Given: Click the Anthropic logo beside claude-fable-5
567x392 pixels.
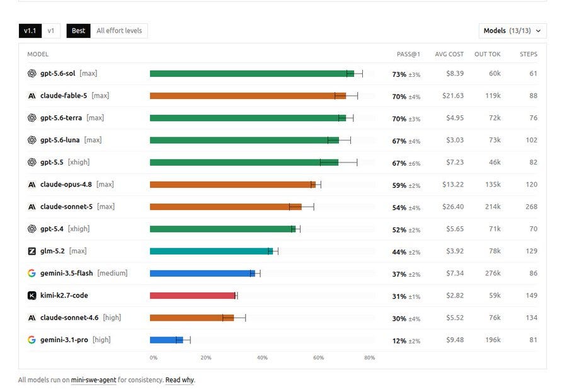Looking at the screenshot, I should [32, 96].
